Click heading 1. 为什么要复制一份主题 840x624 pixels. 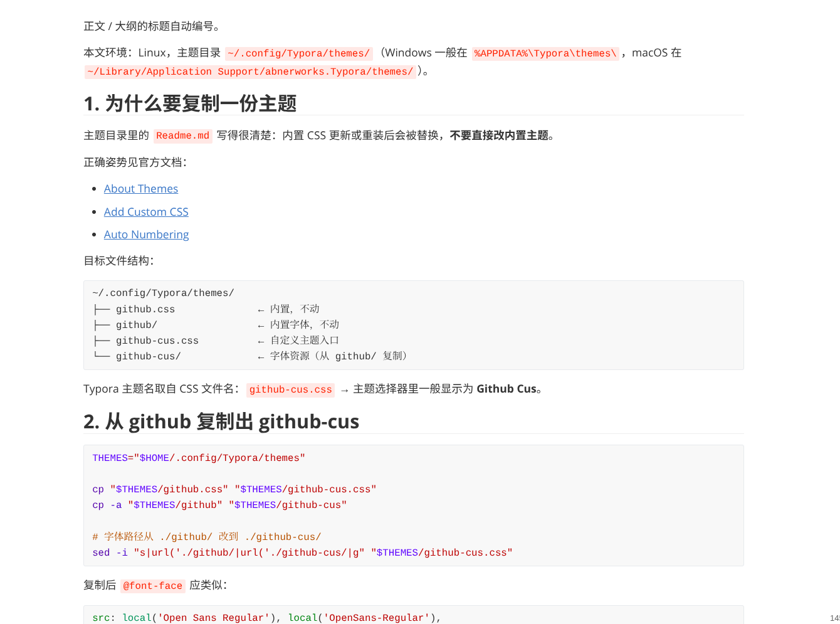point(190,103)
